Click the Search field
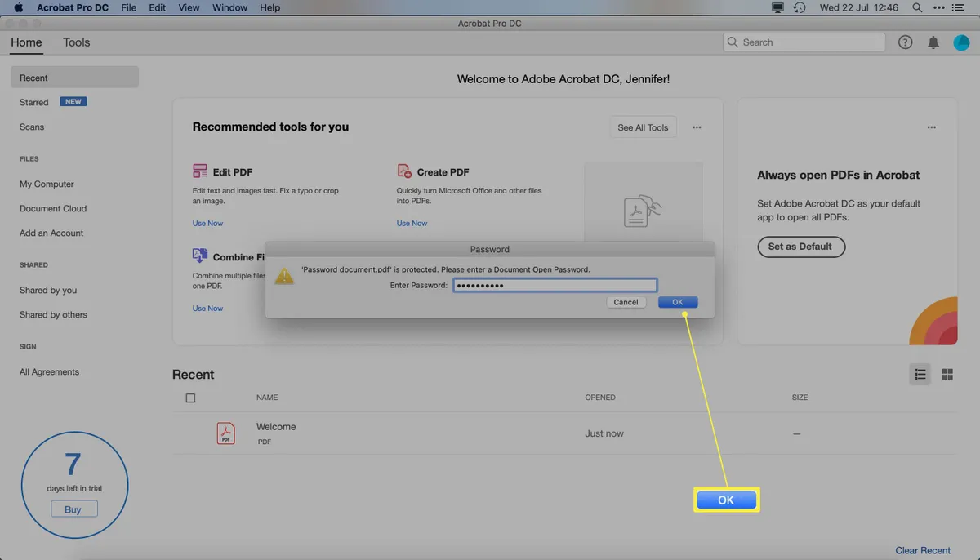Viewport: 980px width, 560px height. coord(804,42)
